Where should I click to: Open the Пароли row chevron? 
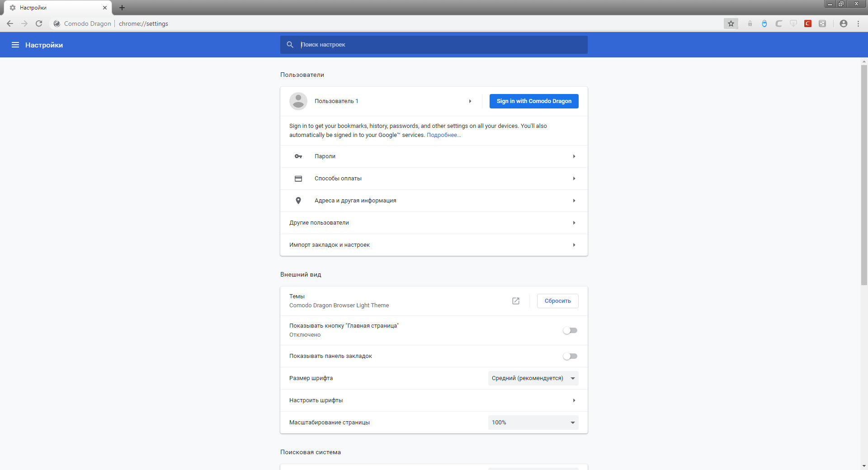click(574, 156)
